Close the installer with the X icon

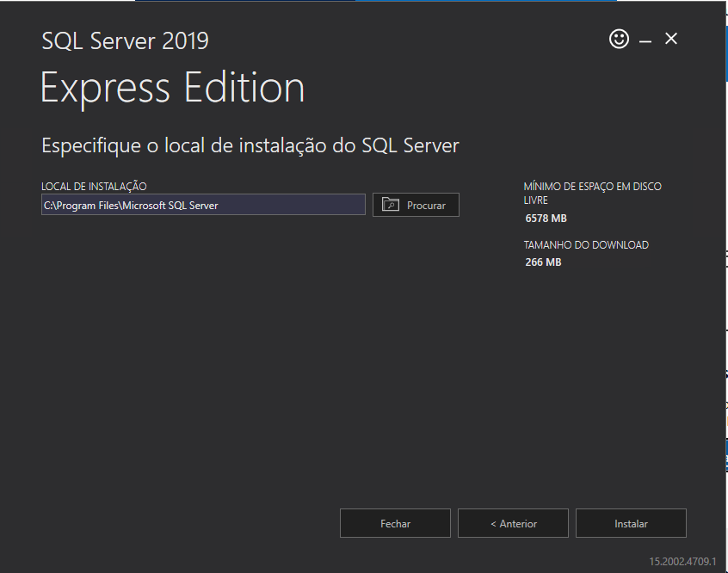point(671,39)
